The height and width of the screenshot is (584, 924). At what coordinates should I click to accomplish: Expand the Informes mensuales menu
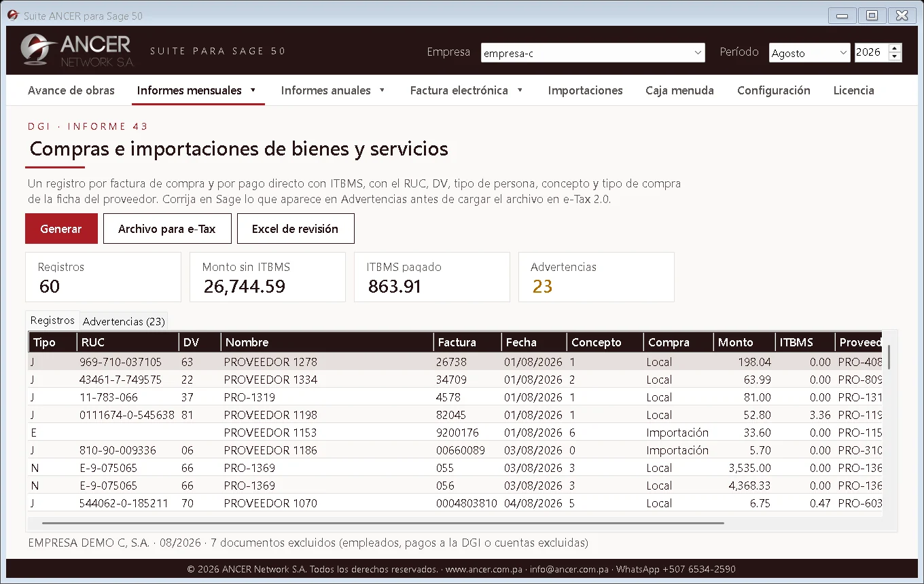(x=197, y=90)
